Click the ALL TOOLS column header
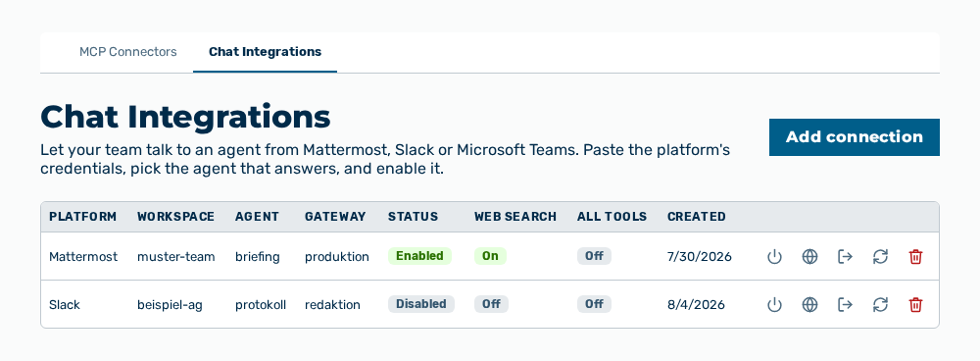Screen dimensions: 980x361 (612, 217)
